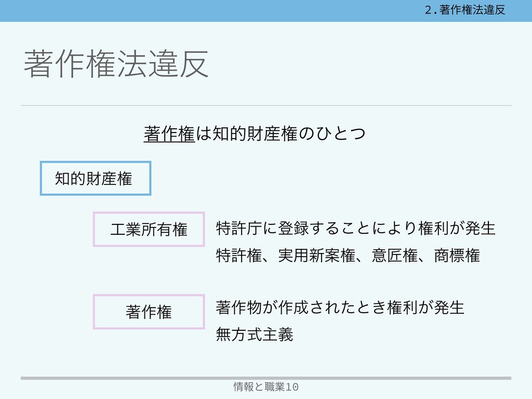Click the line 著作物が作成されたとき権利が発生
532x399 pixels.
coord(340,308)
